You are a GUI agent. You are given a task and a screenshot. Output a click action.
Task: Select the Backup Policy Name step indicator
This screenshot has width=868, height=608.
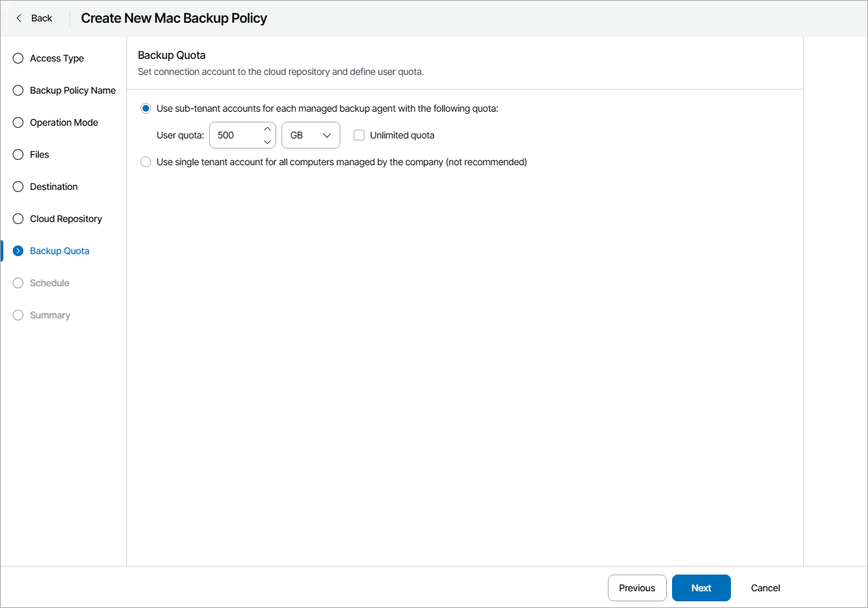(x=17, y=90)
